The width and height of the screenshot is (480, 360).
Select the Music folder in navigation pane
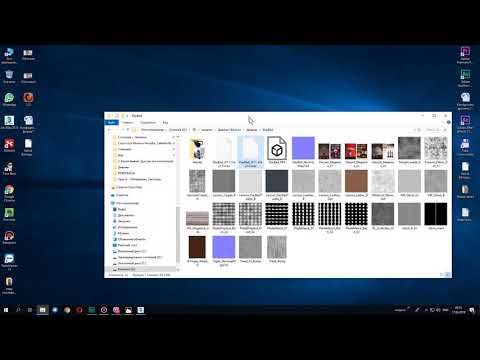point(123,233)
